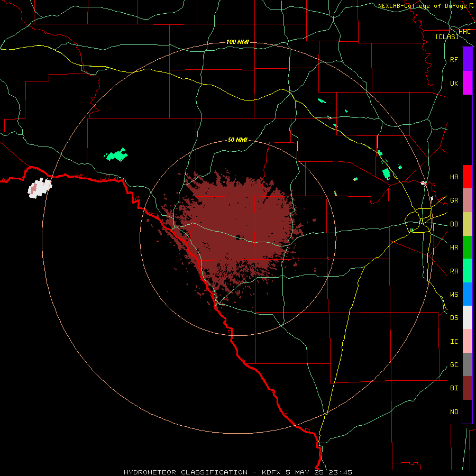Click the UK magenta legend swatch
The width and height of the screenshot is (476, 476).
pyautogui.click(x=467, y=83)
